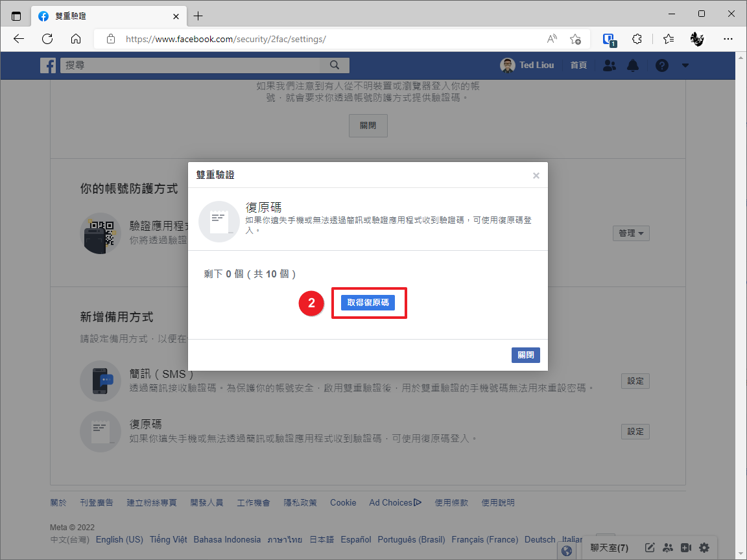Click the recovery codes document icon in list
The image size is (747, 560).
pyautogui.click(x=100, y=432)
